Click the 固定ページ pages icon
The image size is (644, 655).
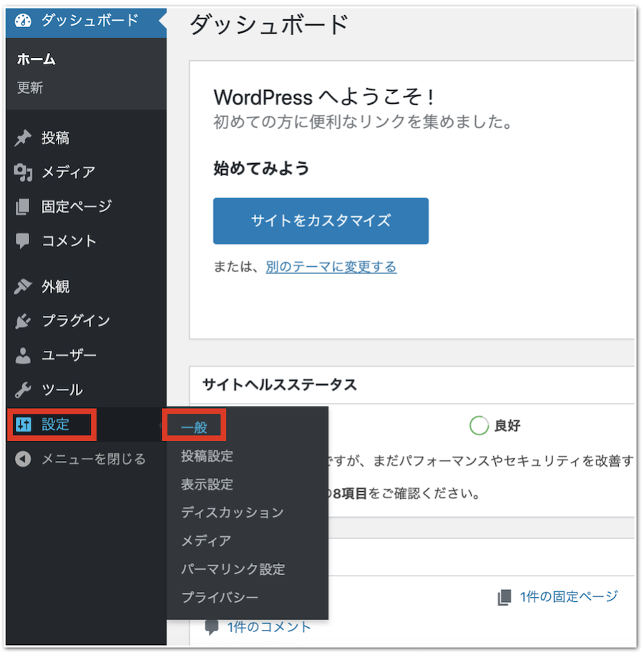[x=24, y=207]
